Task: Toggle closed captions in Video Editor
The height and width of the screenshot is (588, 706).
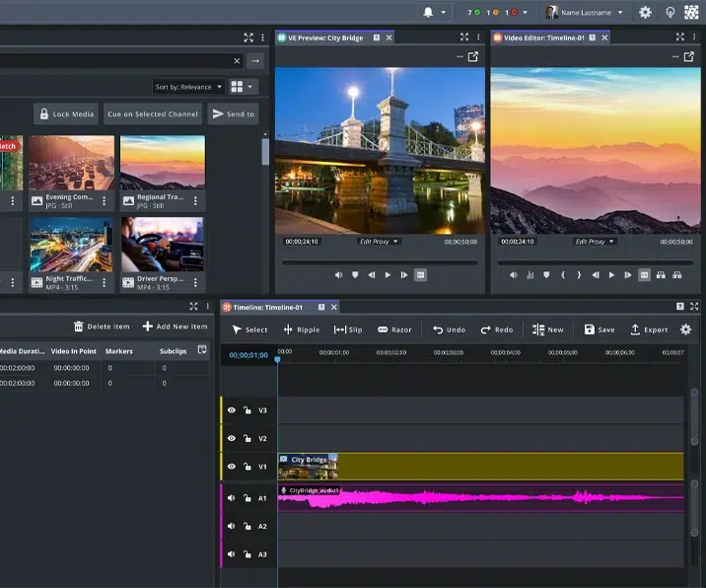Action: (644, 275)
